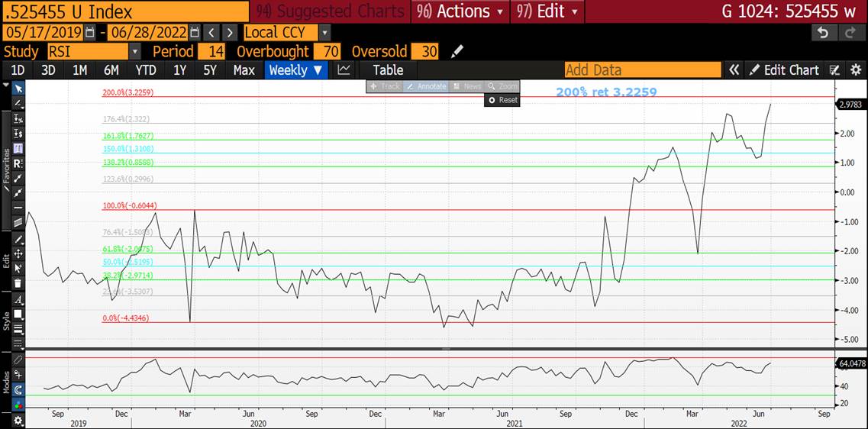The image size is (868, 429).
Task: Click the RSI Period 14 field
Action: click(211, 52)
